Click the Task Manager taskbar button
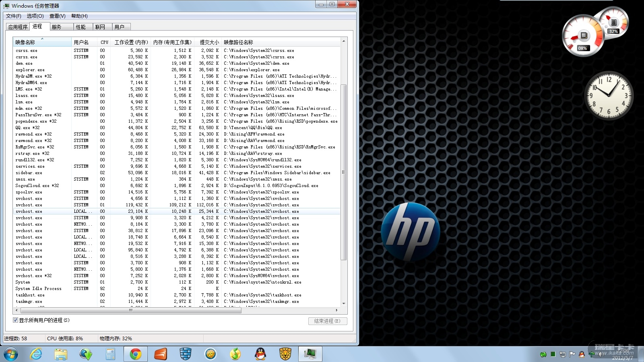 coord(310,354)
